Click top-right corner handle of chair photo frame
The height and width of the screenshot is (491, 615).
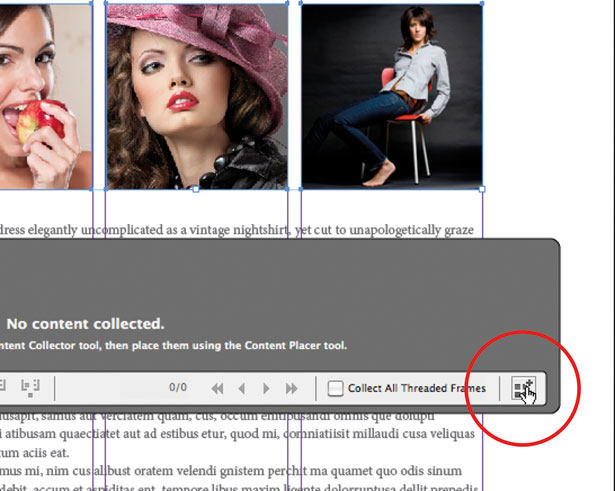pyautogui.click(x=482, y=4)
